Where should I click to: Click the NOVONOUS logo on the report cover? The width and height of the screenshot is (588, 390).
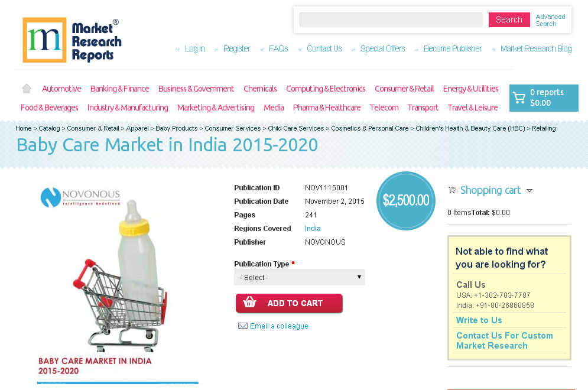point(79,197)
